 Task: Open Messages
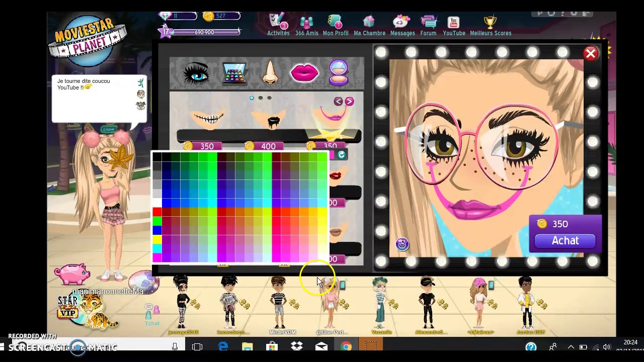[x=403, y=25]
